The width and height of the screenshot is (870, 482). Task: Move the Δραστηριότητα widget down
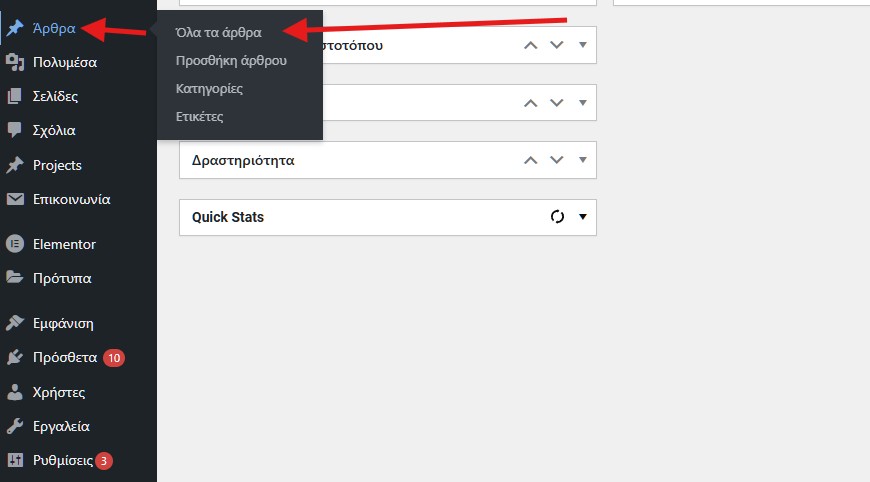[557, 160]
